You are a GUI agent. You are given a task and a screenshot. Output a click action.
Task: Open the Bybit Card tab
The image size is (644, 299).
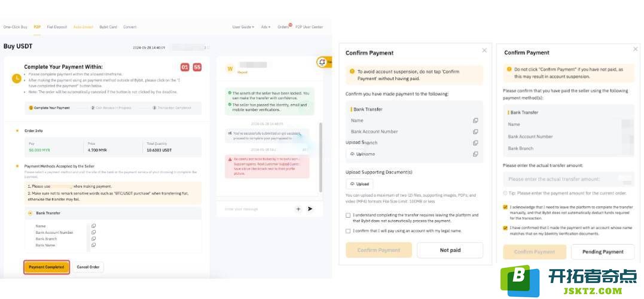tap(108, 27)
